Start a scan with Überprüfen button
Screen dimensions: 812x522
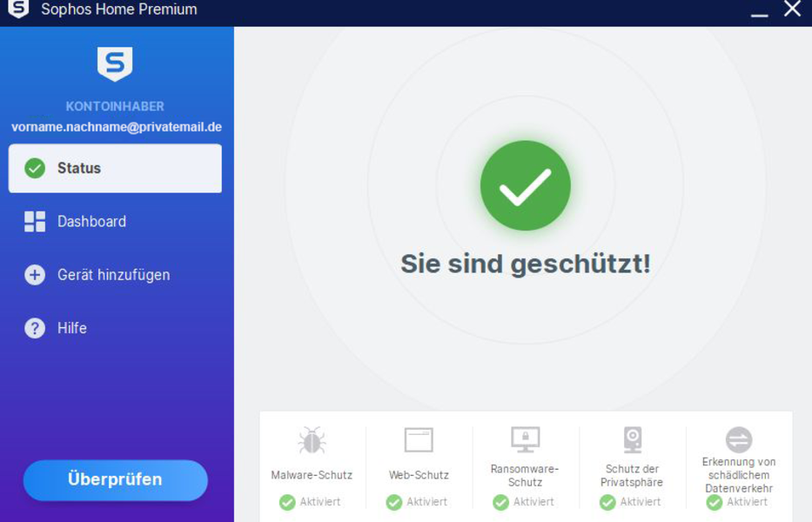tap(116, 480)
